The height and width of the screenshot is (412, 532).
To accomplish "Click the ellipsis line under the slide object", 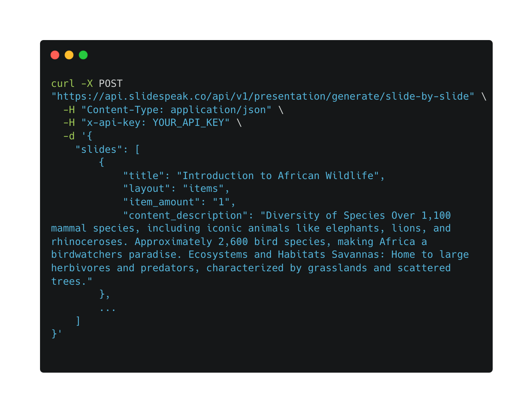I will [x=108, y=308].
